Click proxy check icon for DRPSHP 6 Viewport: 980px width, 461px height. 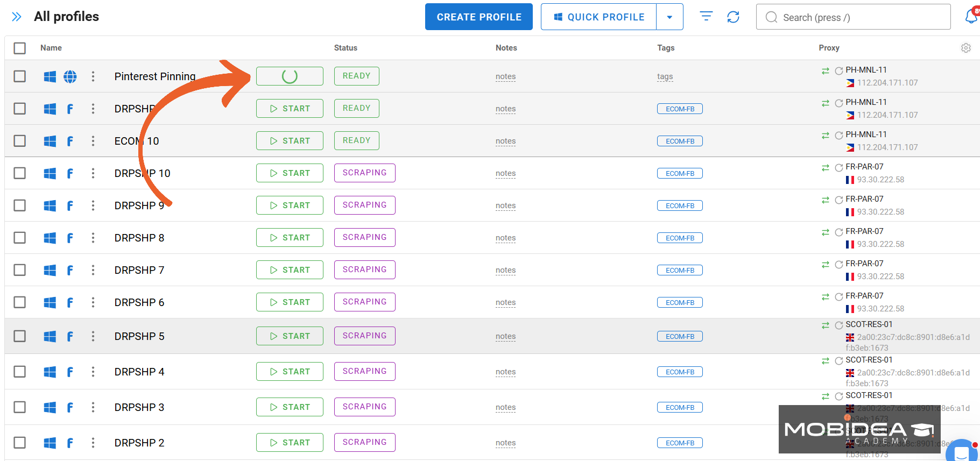(x=838, y=296)
